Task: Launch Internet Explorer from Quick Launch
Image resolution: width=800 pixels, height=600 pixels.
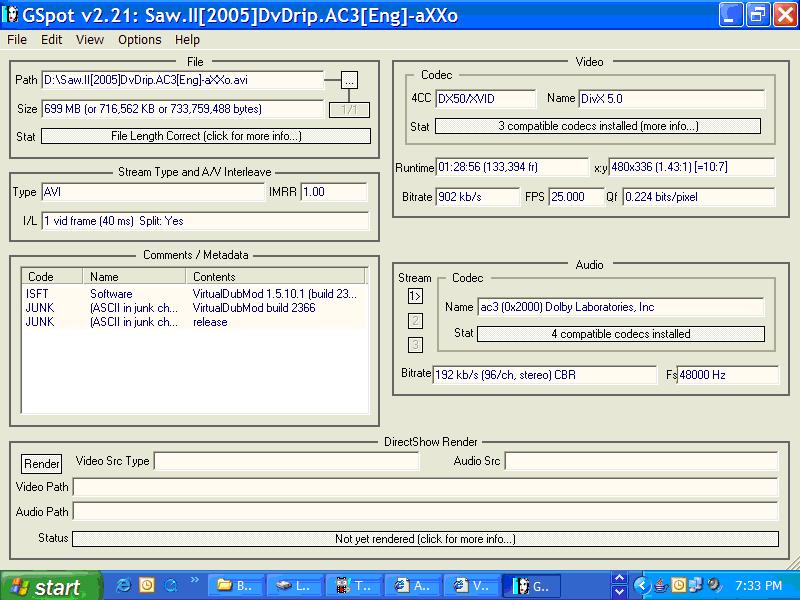Action: pyautogui.click(x=123, y=585)
